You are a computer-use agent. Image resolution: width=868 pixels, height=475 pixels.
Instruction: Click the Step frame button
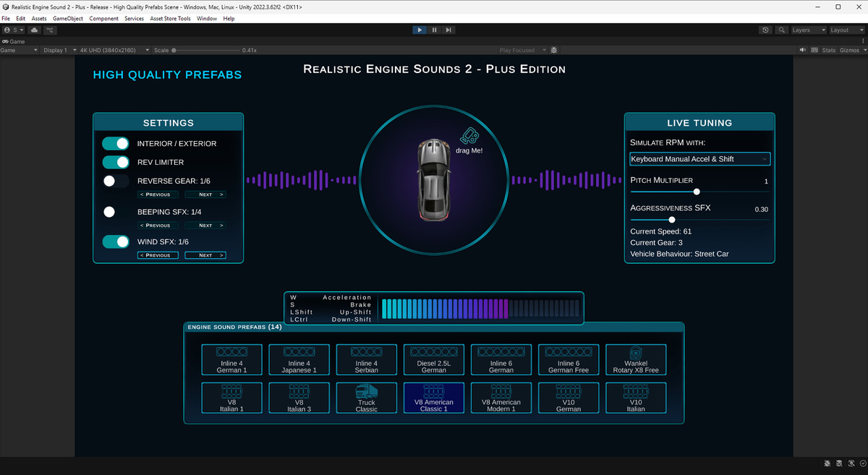tap(448, 30)
